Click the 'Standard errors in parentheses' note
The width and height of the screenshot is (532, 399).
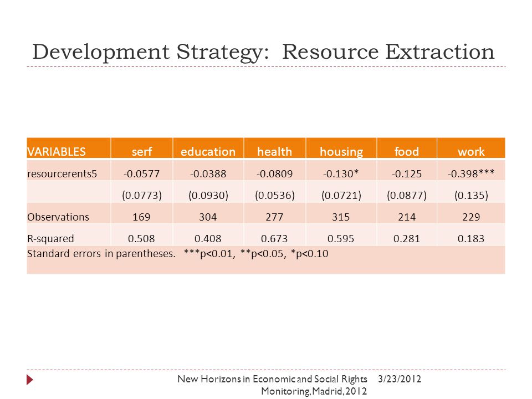(101, 254)
